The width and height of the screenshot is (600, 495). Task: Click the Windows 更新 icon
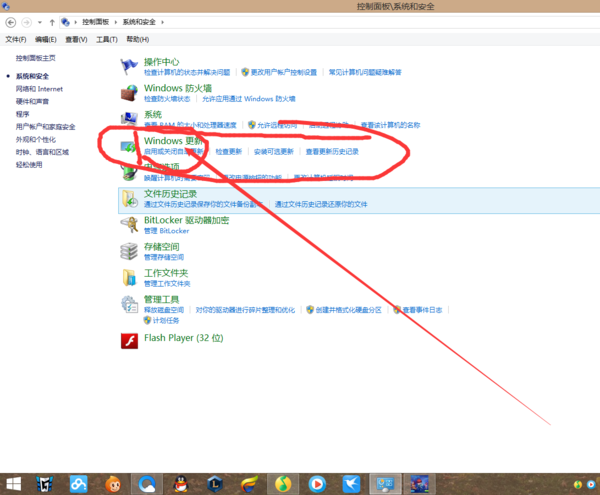point(129,147)
